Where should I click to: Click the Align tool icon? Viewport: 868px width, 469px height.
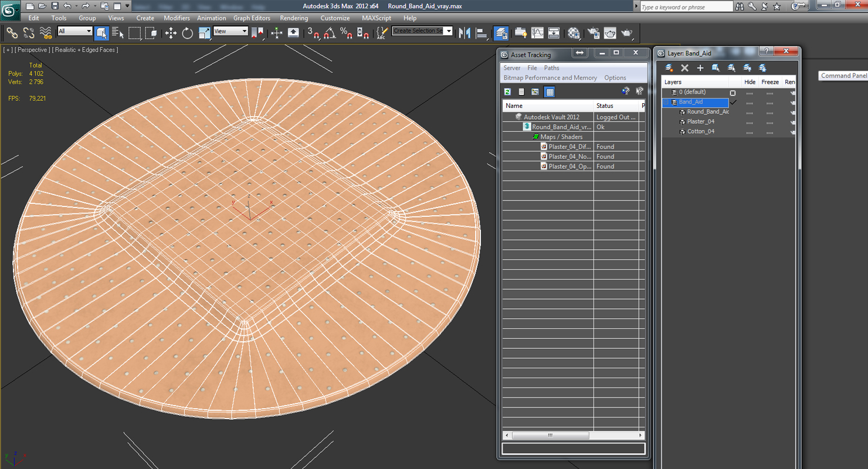(x=482, y=33)
